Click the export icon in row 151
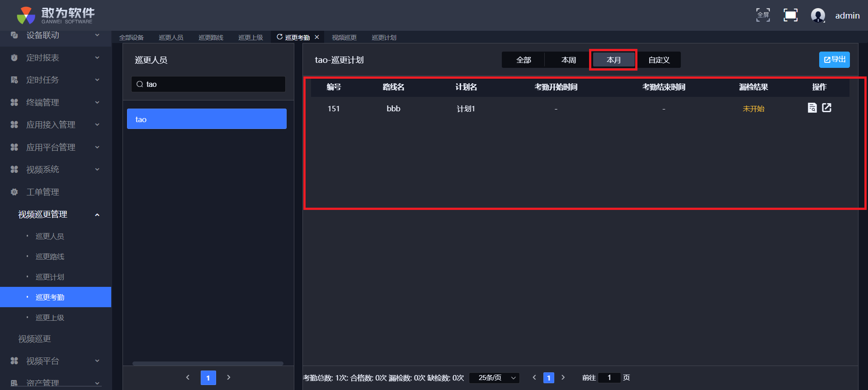 pyautogui.click(x=826, y=108)
